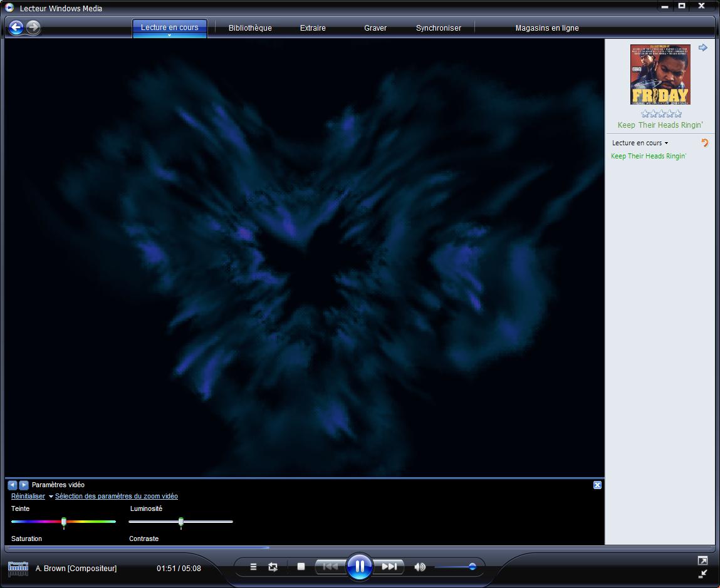Close the Paramètres vidéo panel
Screen dimensions: 720x588
[597, 485]
